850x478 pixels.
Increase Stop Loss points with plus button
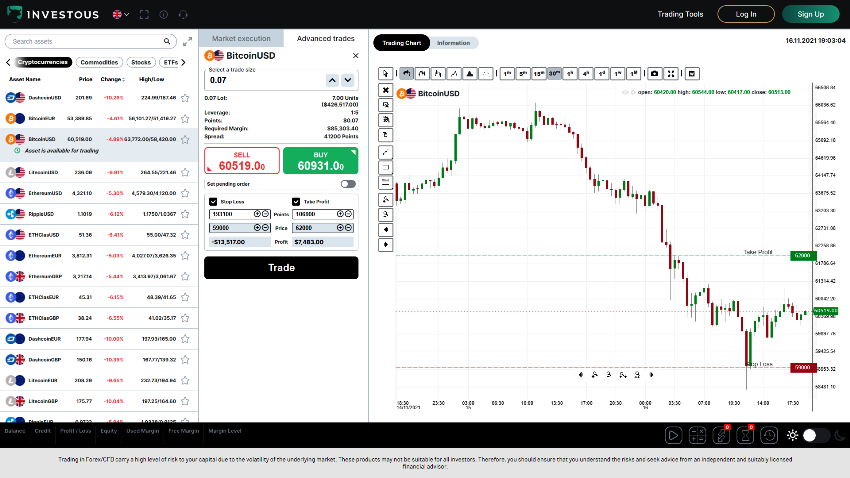257,214
